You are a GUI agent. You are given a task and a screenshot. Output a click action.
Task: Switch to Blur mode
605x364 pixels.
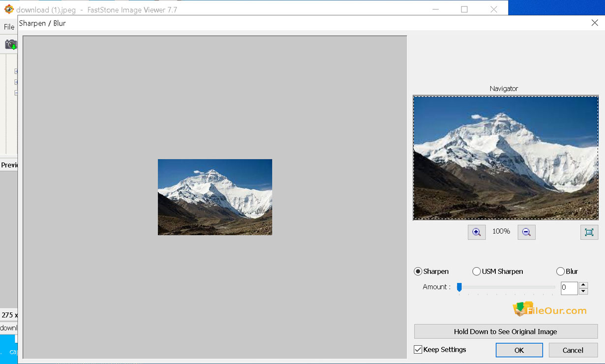(560, 272)
